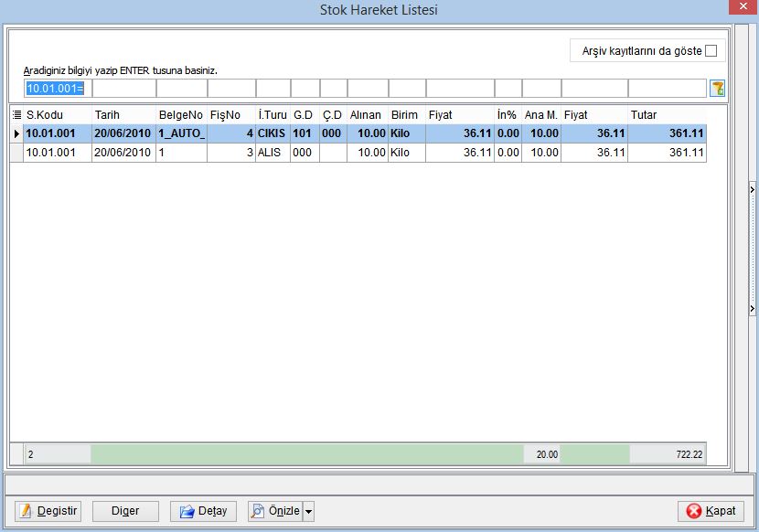
Task: Click the Tutar 361.11 cell in the ALIS row
Action: click(x=667, y=153)
